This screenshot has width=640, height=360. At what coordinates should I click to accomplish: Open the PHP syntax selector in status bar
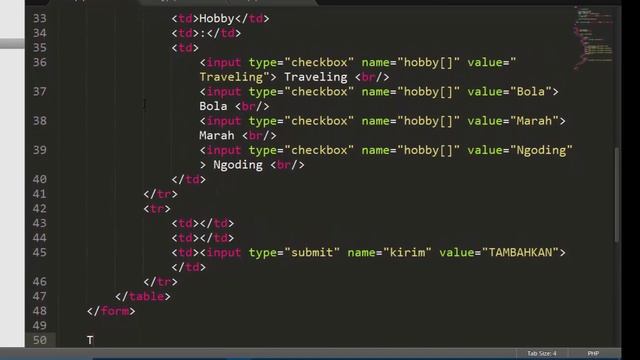593,353
